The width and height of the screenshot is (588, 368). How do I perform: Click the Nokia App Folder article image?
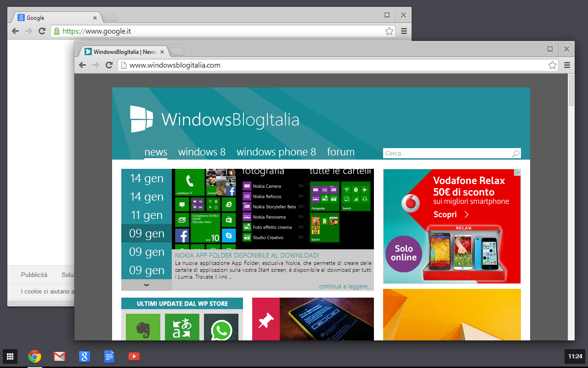pos(273,209)
